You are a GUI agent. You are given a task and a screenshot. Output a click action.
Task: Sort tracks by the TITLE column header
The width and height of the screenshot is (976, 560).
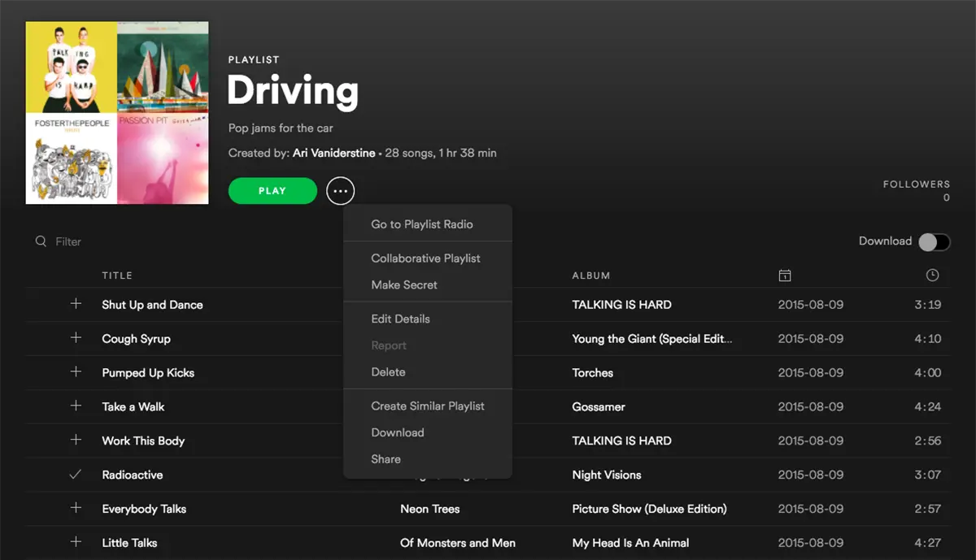pos(117,276)
